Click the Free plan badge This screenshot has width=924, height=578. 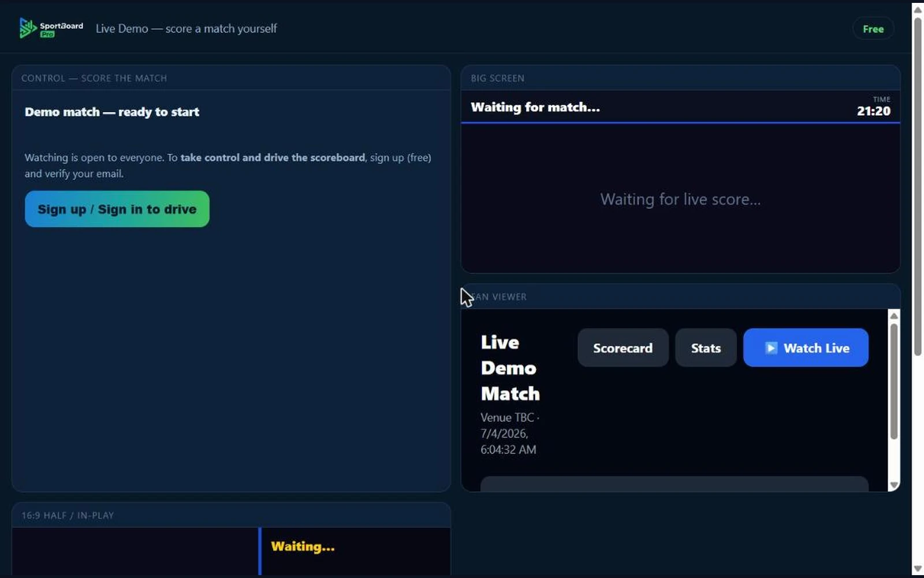[873, 29]
